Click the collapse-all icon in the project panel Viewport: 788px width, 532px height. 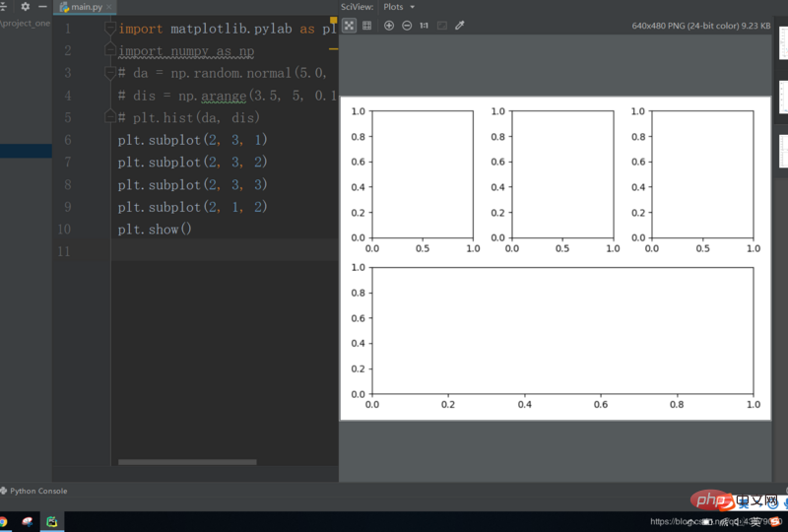[3, 7]
